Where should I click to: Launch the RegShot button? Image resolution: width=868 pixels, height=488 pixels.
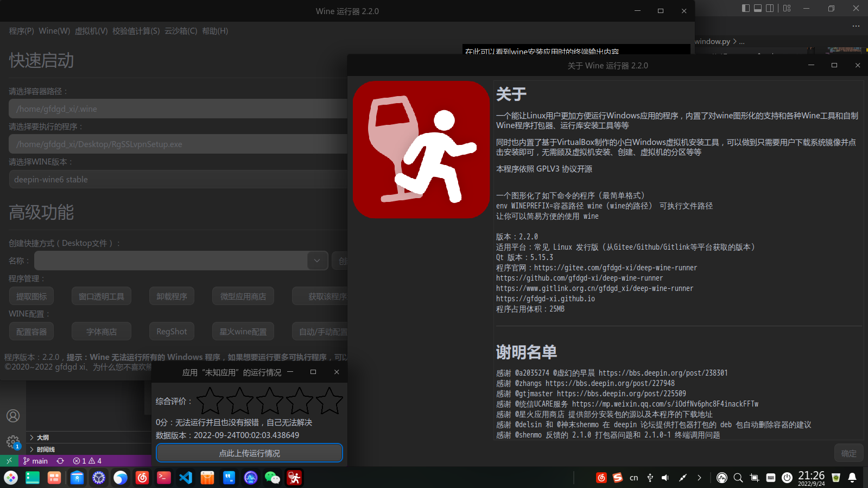coord(172,332)
